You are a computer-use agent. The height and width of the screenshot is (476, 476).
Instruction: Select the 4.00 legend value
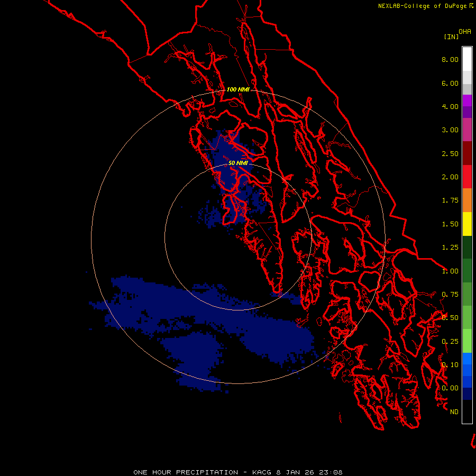click(450, 106)
